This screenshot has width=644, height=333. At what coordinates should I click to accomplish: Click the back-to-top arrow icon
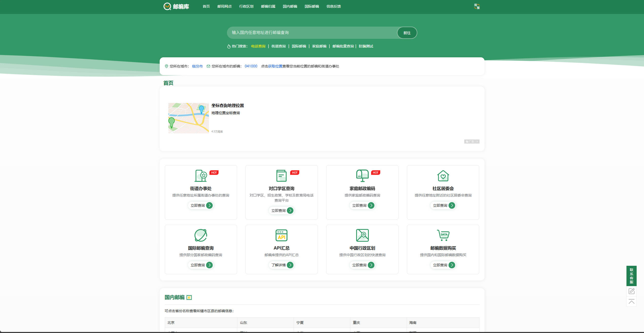tap(632, 302)
